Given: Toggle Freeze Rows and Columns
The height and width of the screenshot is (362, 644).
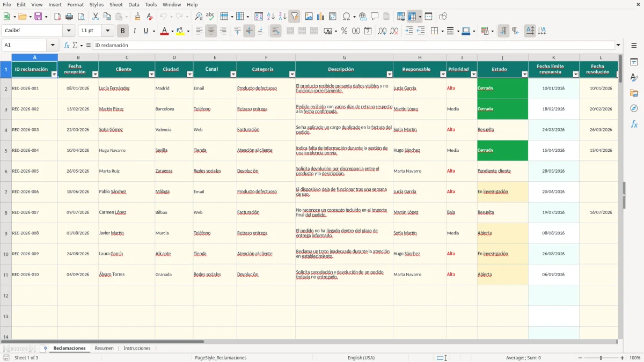Looking at the screenshot, I should 412,17.
